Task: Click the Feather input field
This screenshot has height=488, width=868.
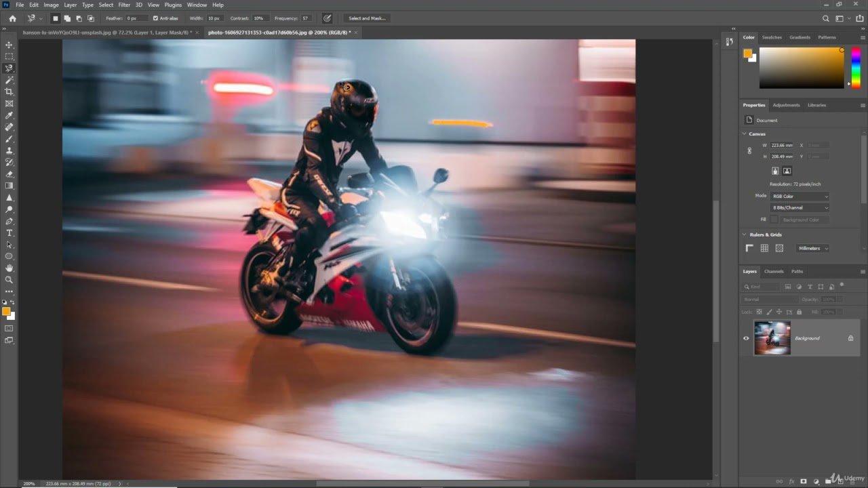Action: (135, 18)
